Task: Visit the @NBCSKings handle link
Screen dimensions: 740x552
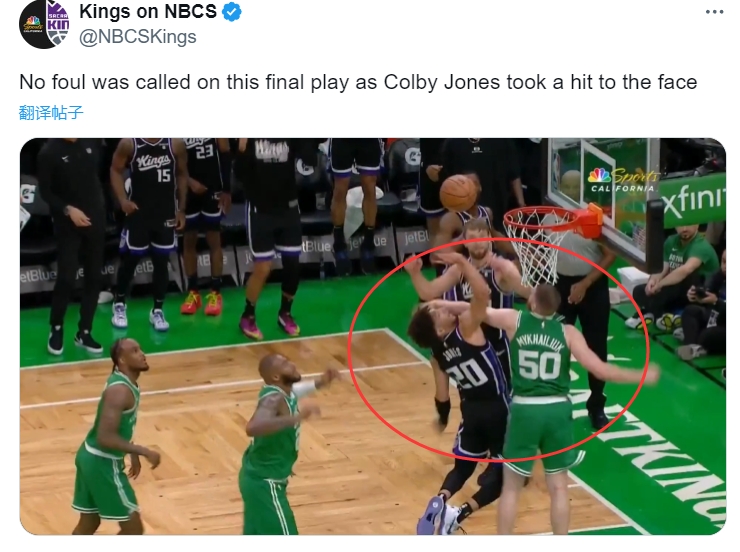Action: coord(137,37)
